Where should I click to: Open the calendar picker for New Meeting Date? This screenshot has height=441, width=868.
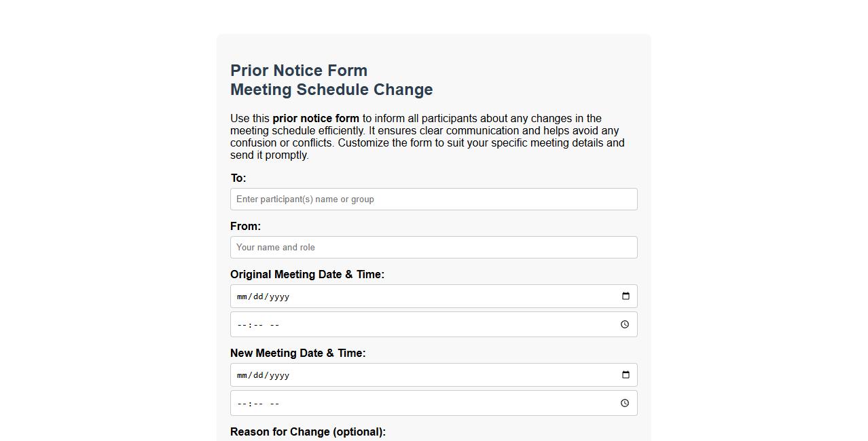point(626,375)
